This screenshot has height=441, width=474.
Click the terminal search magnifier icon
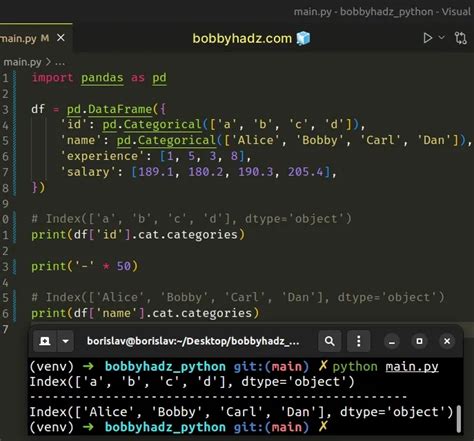point(330,341)
